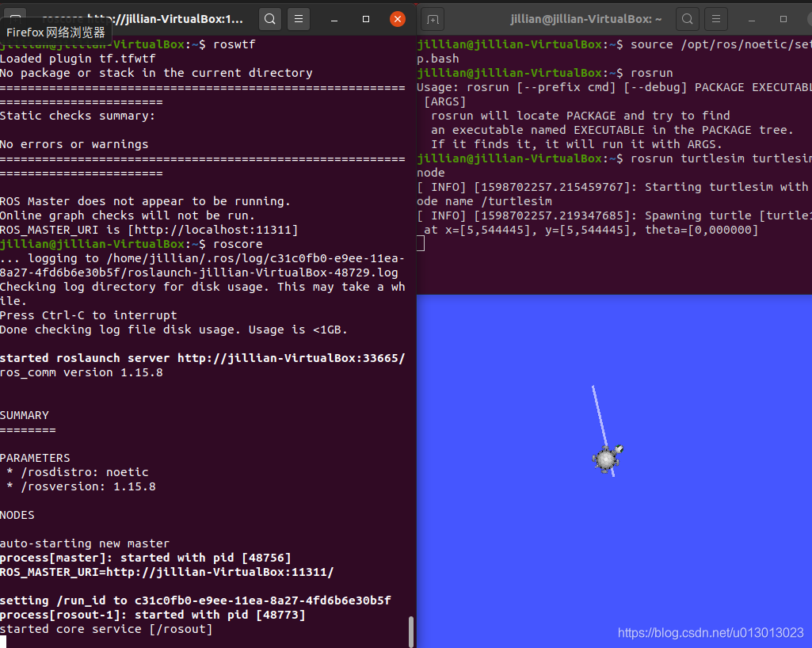Screen dimensions: 812x648
Task: Click the 'Press Ctrl-C to interrupt' line
Action: pyautogui.click(x=89, y=315)
